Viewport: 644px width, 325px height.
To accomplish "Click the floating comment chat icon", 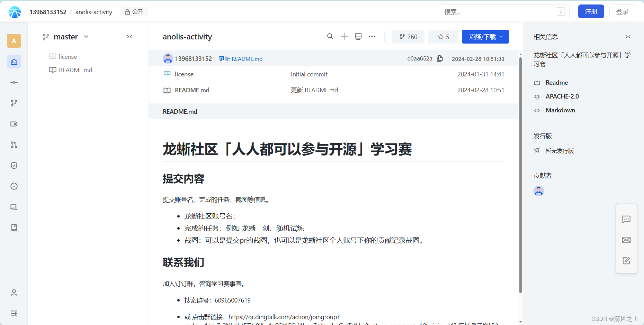I will (x=626, y=219).
